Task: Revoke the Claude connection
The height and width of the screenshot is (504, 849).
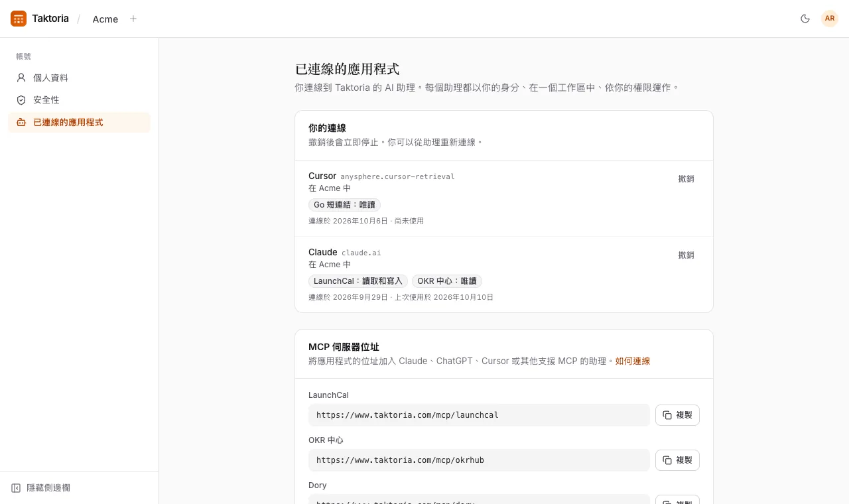Action: tap(686, 255)
